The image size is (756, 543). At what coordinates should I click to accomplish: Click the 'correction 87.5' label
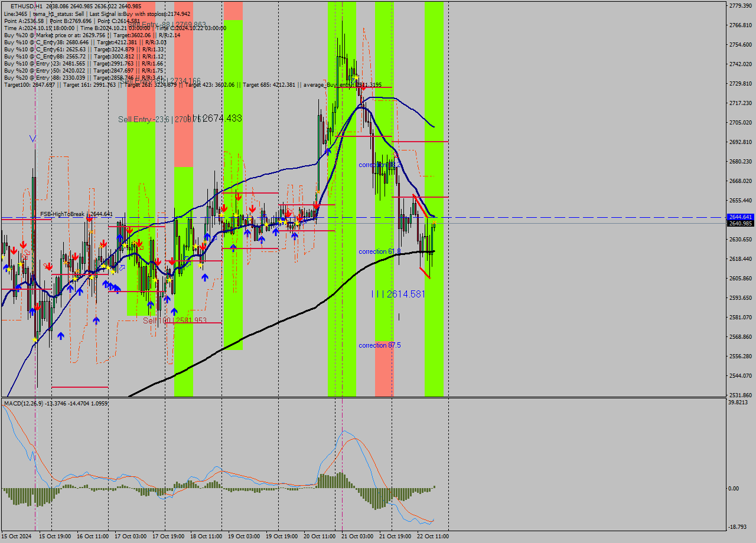tap(380, 345)
